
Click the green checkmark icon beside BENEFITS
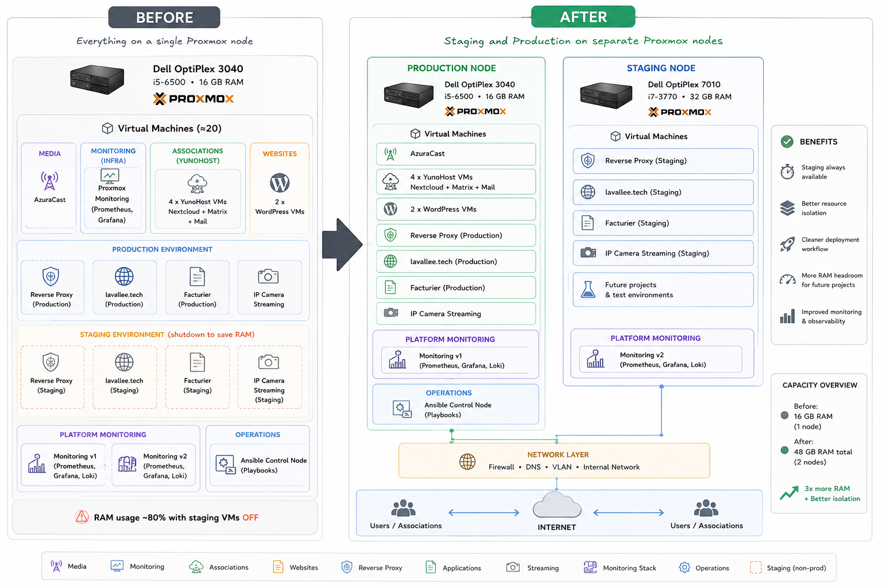pos(787,142)
